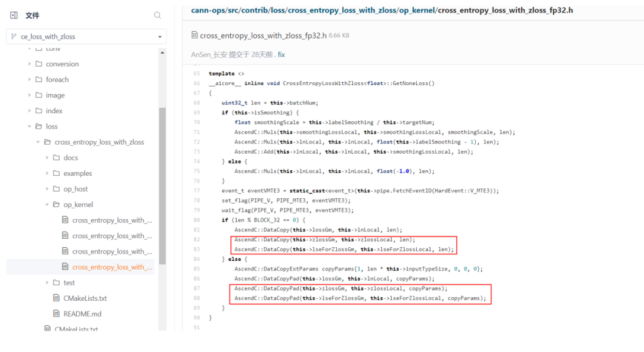Click the conversion folder icon
Viewport: 644px width, 352px height.
[x=39, y=64]
